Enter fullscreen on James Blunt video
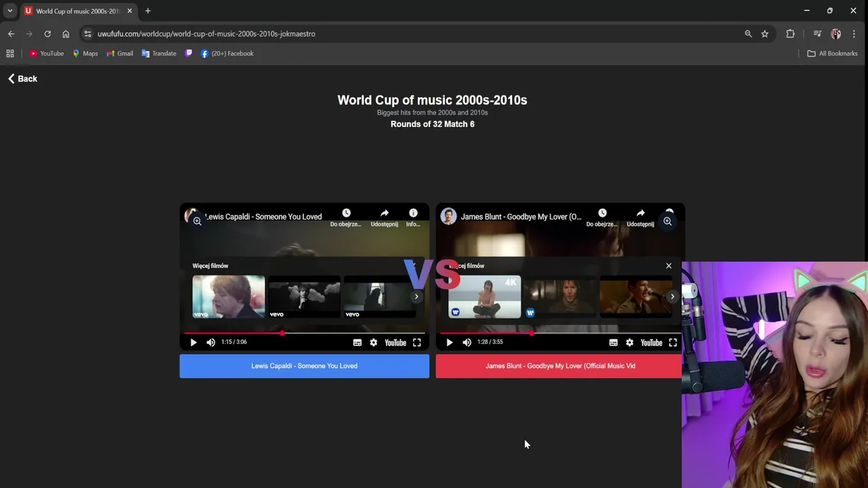The width and height of the screenshot is (868, 488). [673, 342]
